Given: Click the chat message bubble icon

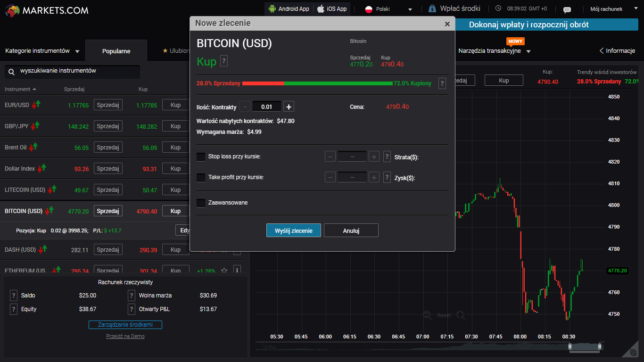Looking at the screenshot, I should coord(567,9).
